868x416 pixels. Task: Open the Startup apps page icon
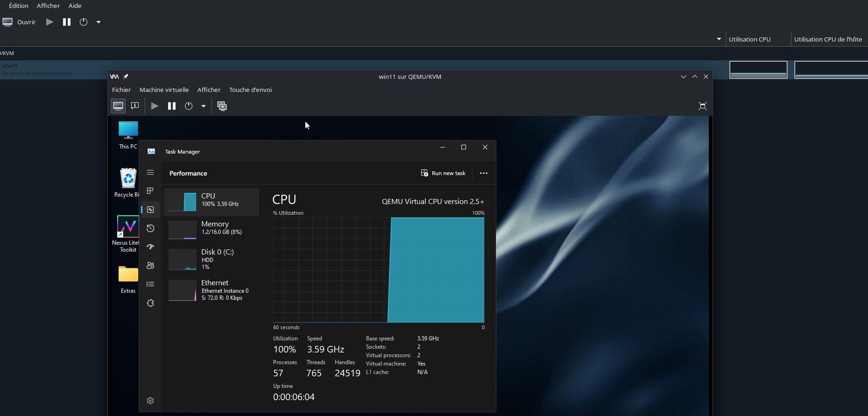coord(150,247)
